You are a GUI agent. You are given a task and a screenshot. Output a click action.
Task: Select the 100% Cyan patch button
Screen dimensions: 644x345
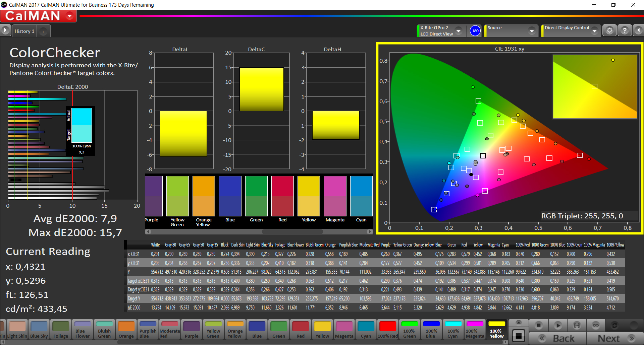click(453, 330)
